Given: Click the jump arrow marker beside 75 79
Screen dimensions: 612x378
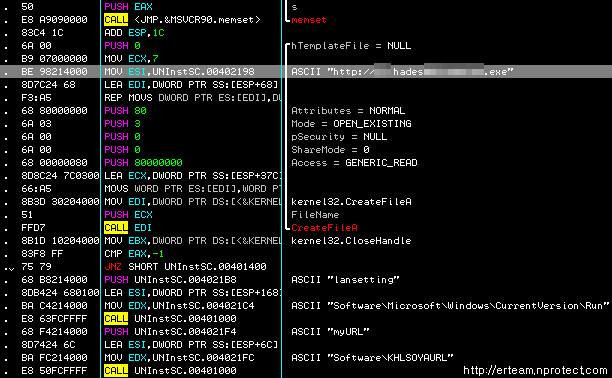Looking at the screenshot, I should 11,268.
